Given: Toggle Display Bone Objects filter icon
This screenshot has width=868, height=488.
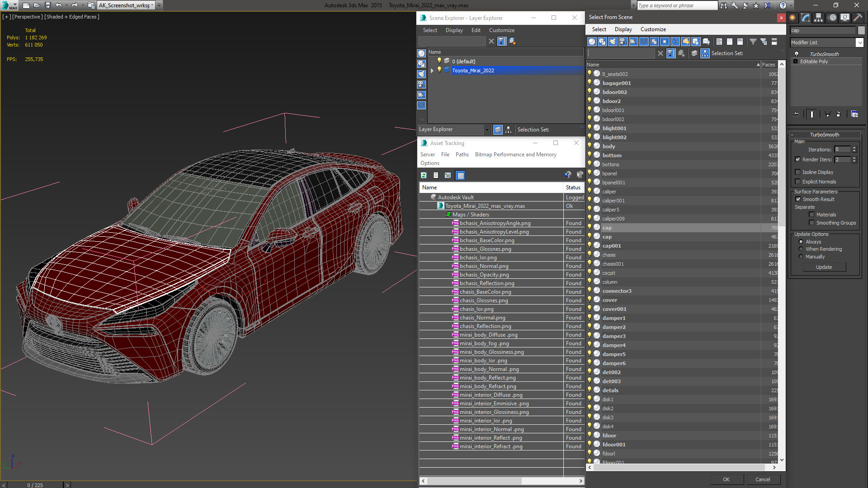Looking at the screenshot, I should coord(675,42).
